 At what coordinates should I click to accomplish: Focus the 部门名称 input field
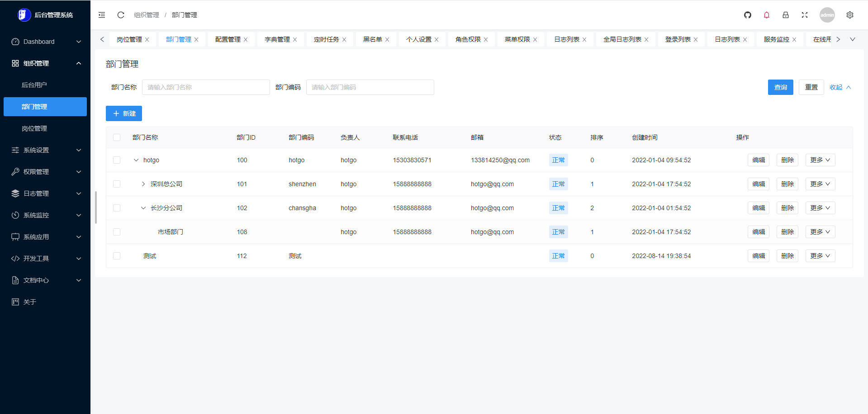(206, 87)
